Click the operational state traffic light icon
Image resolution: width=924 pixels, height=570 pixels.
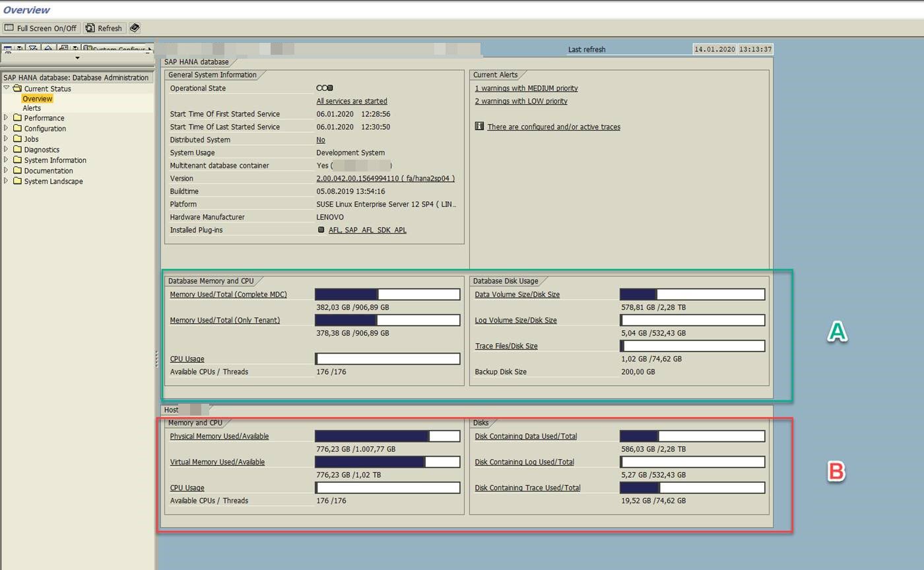point(325,88)
